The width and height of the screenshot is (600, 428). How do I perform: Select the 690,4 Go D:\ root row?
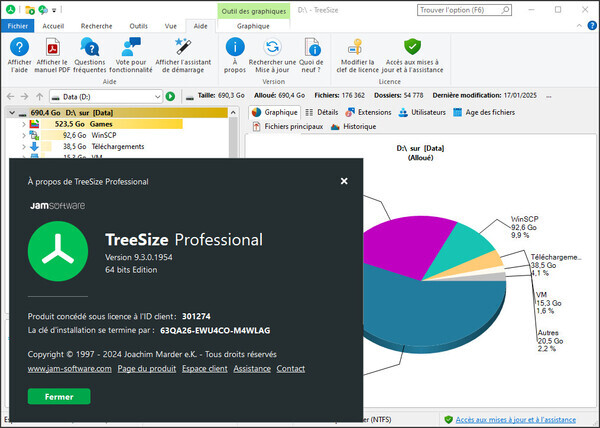(117, 113)
